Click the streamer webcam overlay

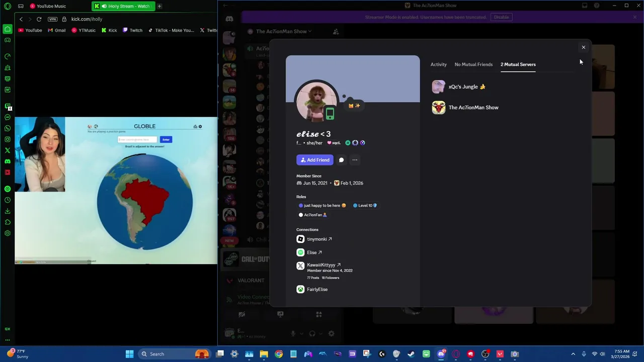point(40,154)
